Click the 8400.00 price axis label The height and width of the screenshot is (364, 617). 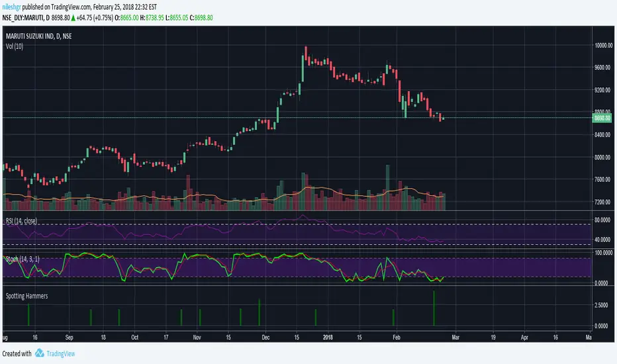603,134
